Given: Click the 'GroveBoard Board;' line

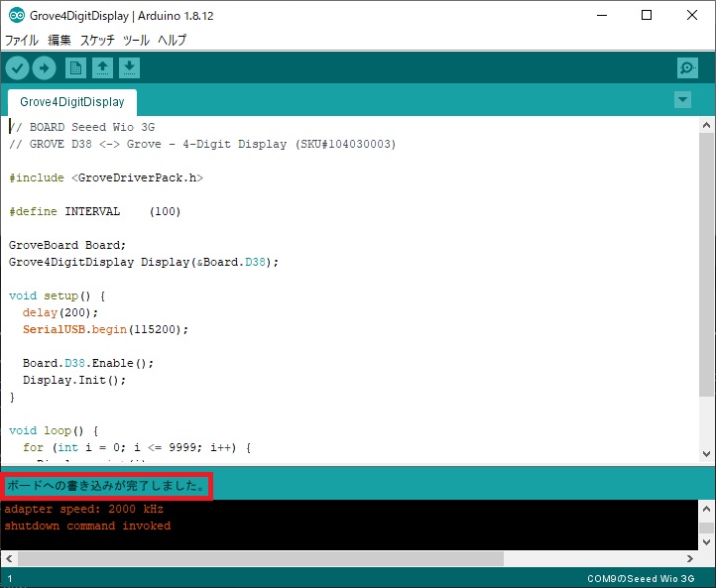Looking at the screenshot, I should (67, 245).
